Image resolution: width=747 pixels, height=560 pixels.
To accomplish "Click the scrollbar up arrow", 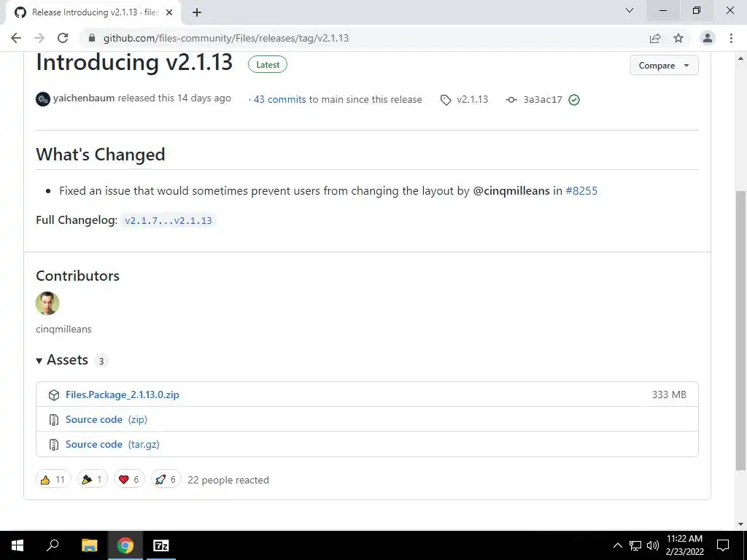I will click(x=740, y=58).
